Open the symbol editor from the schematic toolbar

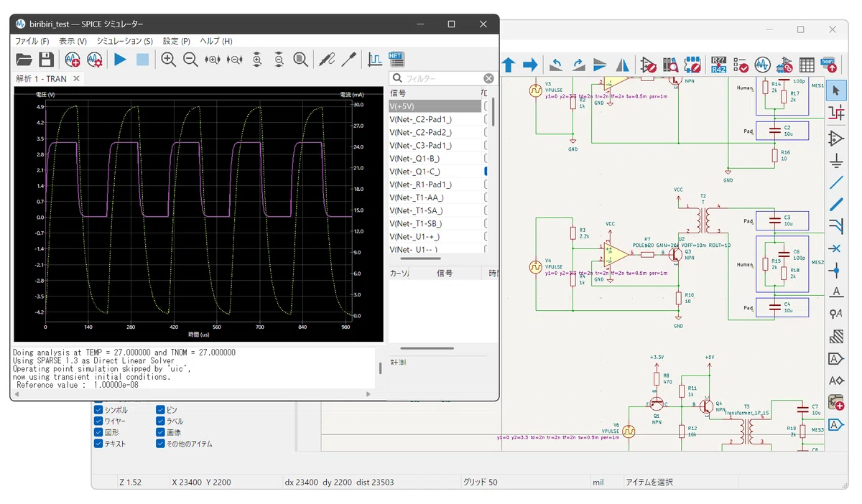pyautogui.click(x=649, y=65)
